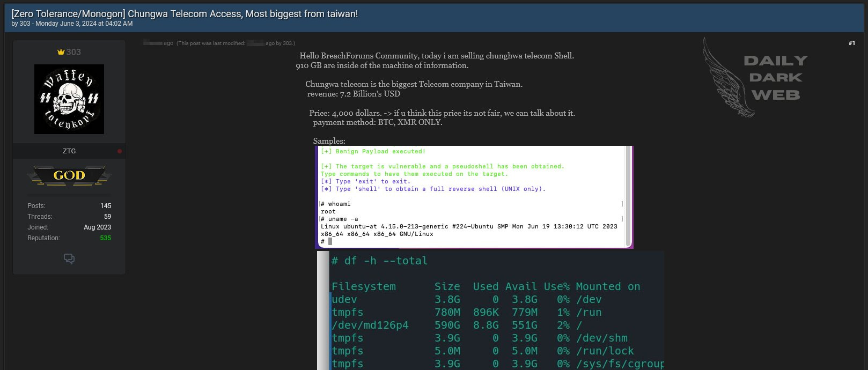Image resolution: width=868 pixels, height=370 pixels.
Task: Click the '590G' size value
Action: coord(447,325)
